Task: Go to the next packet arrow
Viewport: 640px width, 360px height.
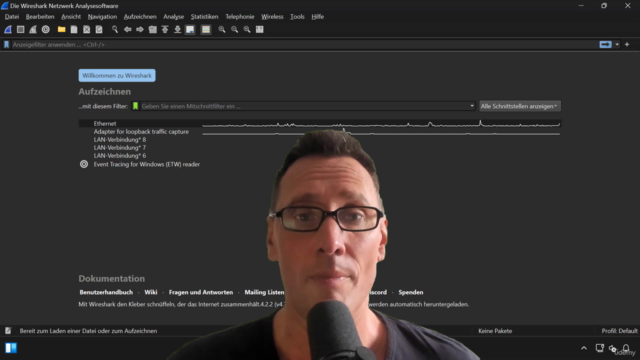Action: (140, 29)
